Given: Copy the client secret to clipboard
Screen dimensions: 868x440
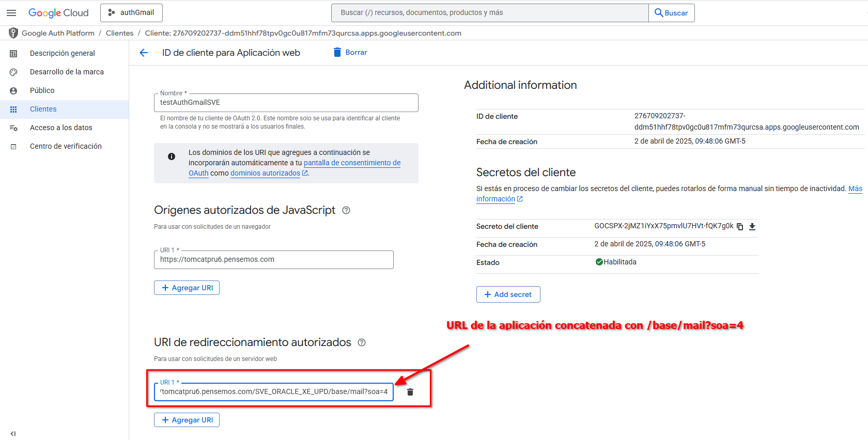Looking at the screenshot, I should coord(740,227).
